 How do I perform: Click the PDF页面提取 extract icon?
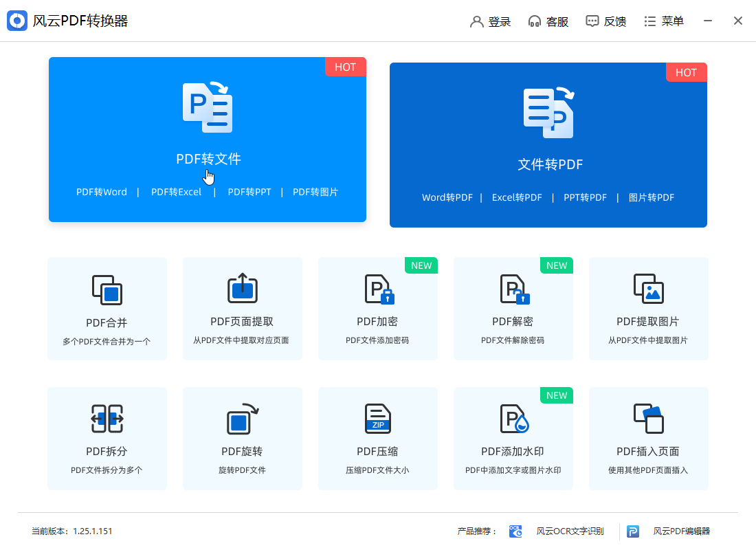pos(243,288)
